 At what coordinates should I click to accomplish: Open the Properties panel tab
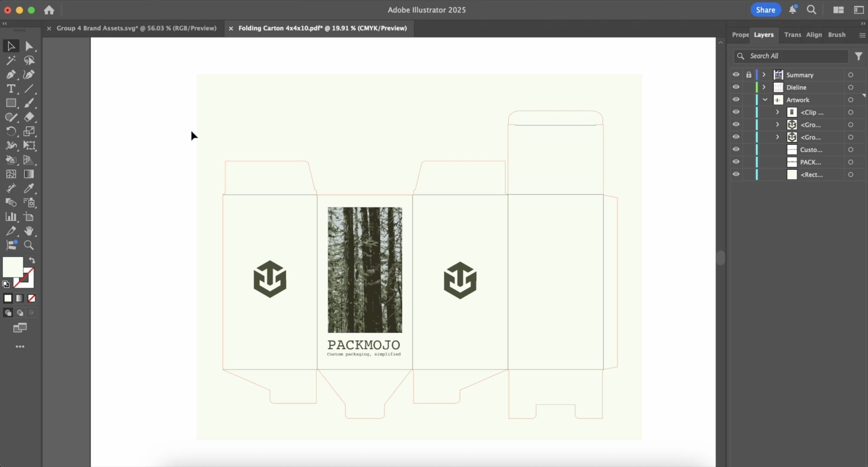(x=740, y=35)
